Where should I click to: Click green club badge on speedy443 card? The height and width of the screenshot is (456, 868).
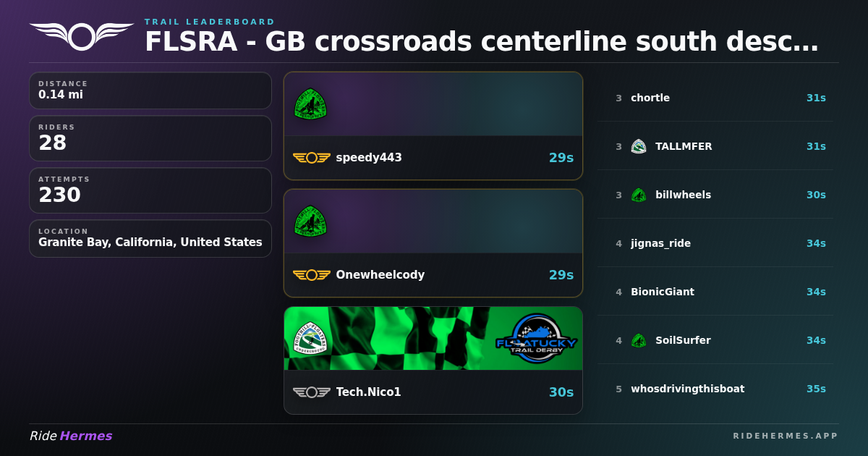pos(310,104)
